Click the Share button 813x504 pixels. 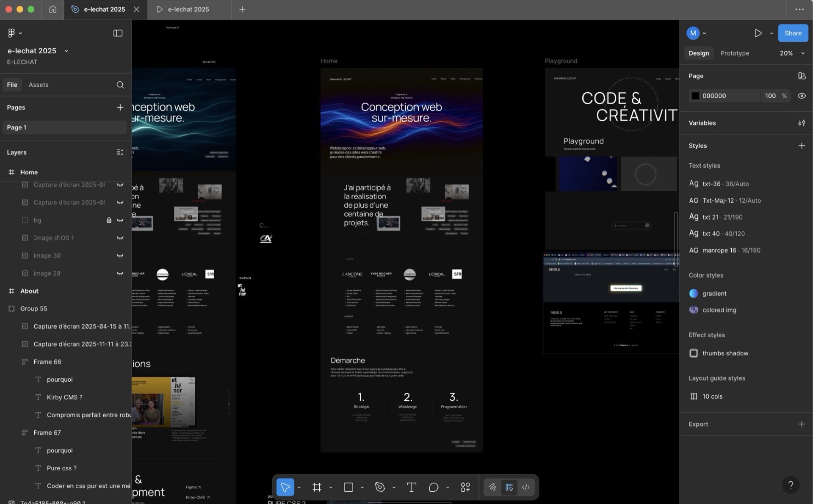[x=793, y=33]
